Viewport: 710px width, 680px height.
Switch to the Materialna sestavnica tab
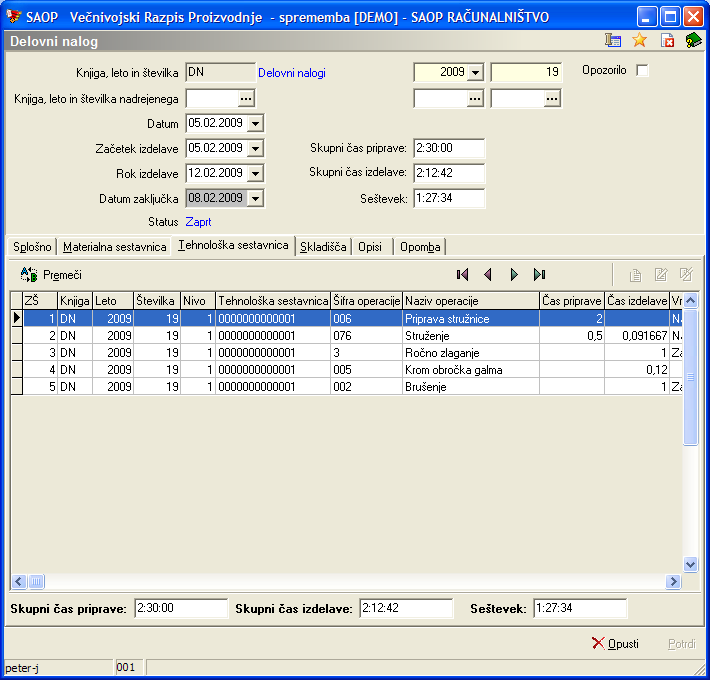[x=114, y=247]
